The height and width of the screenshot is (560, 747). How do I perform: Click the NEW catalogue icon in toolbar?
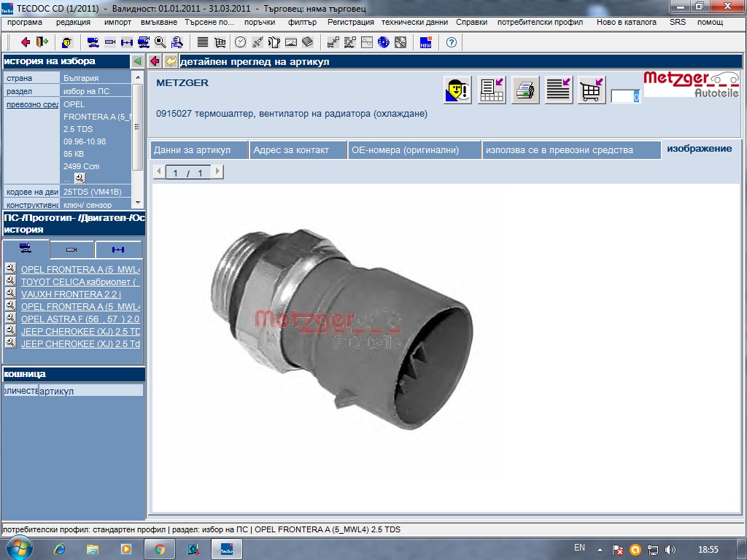point(425,42)
